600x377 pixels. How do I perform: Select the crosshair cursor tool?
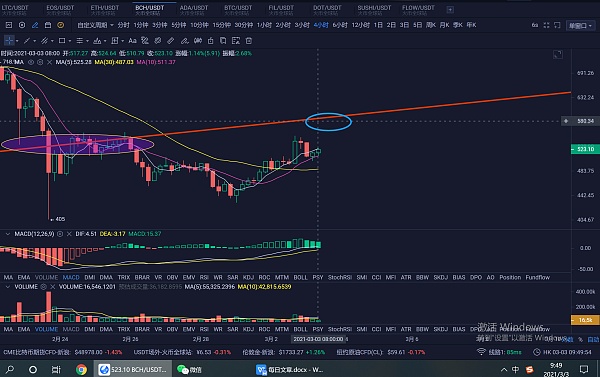click(9, 41)
